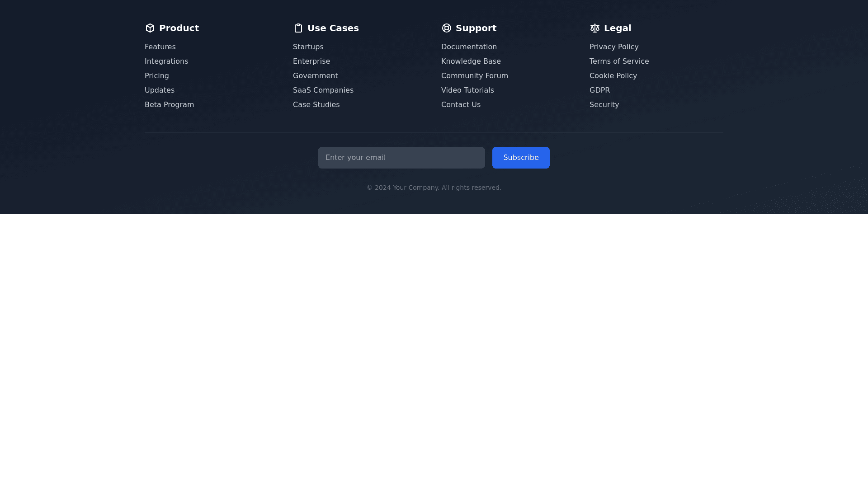Open the Features link
This screenshot has height=488, width=868.
click(160, 47)
